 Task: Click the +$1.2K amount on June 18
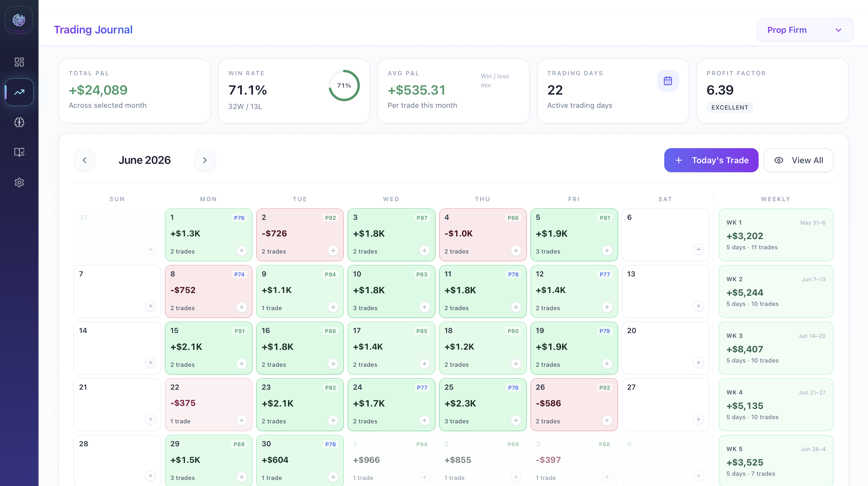click(x=459, y=347)
